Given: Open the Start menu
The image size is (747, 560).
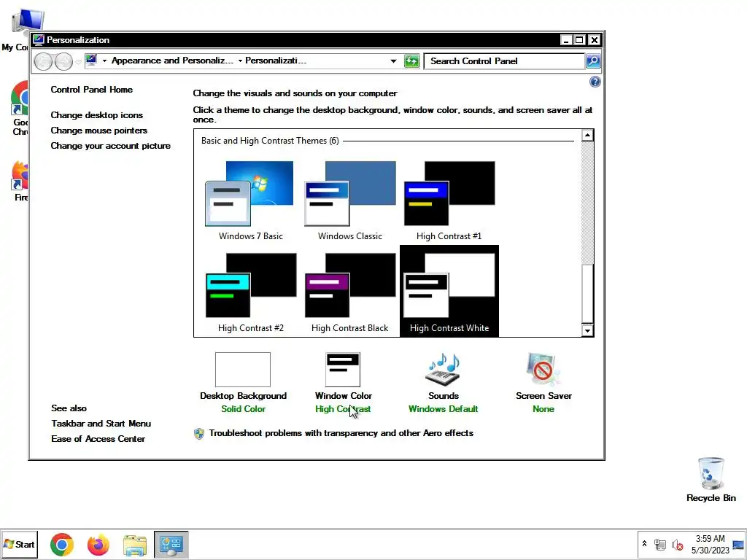Looking at the screenshot, I should click(19, 544).
